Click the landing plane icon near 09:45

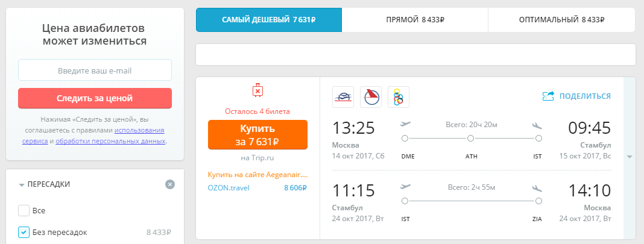(x=537, y=125)
